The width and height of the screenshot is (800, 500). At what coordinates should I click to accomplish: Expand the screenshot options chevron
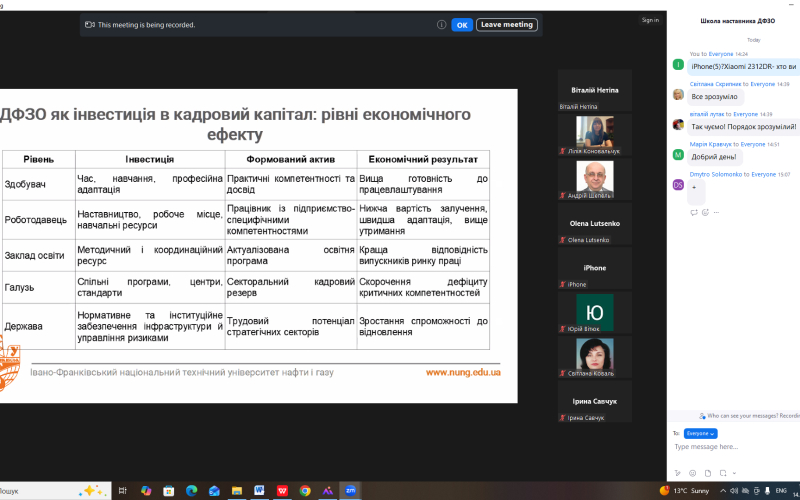(734, 473)
